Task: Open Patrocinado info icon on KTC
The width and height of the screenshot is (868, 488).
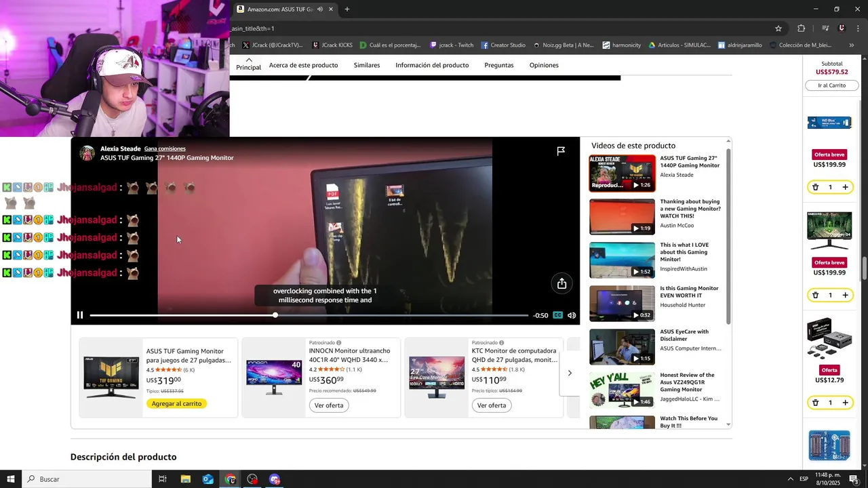Action: coord(501,343)
